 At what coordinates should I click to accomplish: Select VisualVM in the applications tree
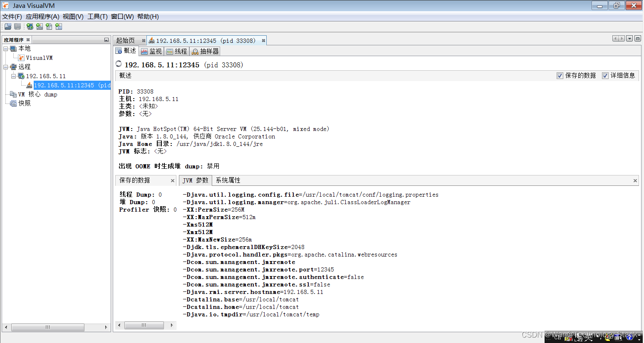[x=39, y=58]
